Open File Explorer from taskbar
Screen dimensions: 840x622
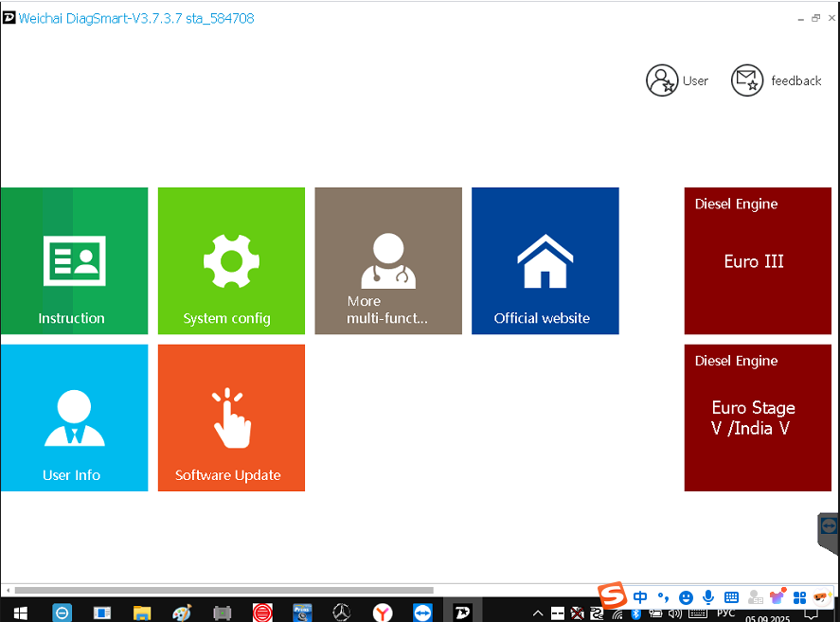(142, 613)
